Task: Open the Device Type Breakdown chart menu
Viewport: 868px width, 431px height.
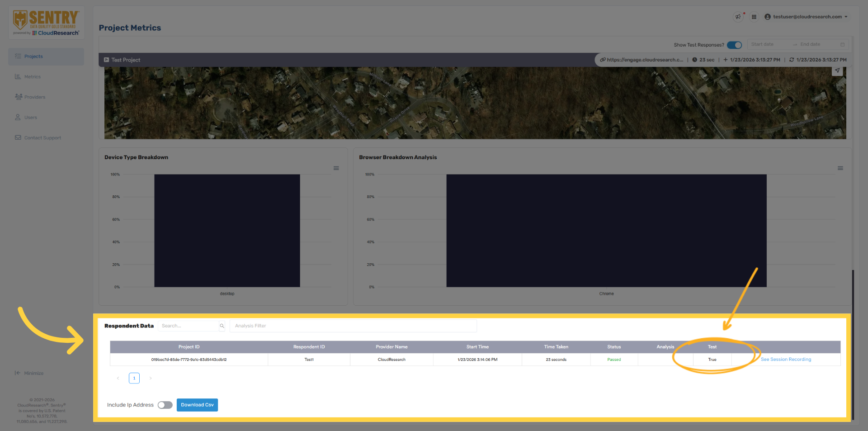Action: click(336, 168)
